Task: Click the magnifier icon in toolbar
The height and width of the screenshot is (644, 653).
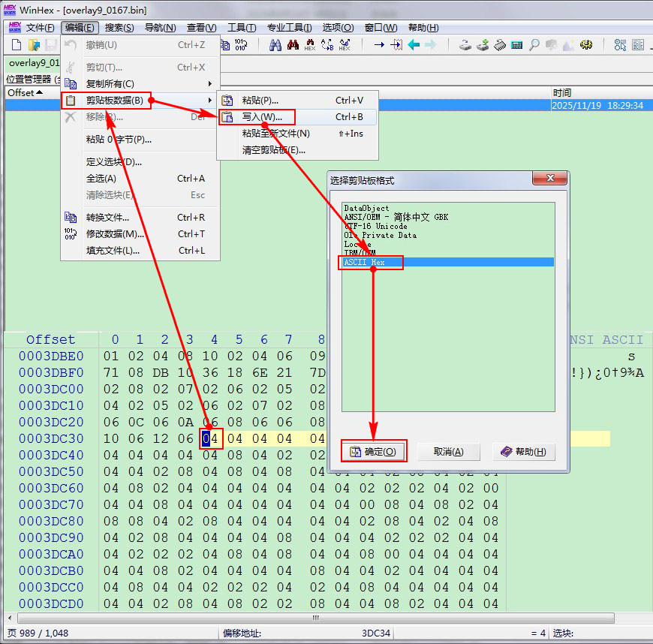Action: (x=534, y=45)
